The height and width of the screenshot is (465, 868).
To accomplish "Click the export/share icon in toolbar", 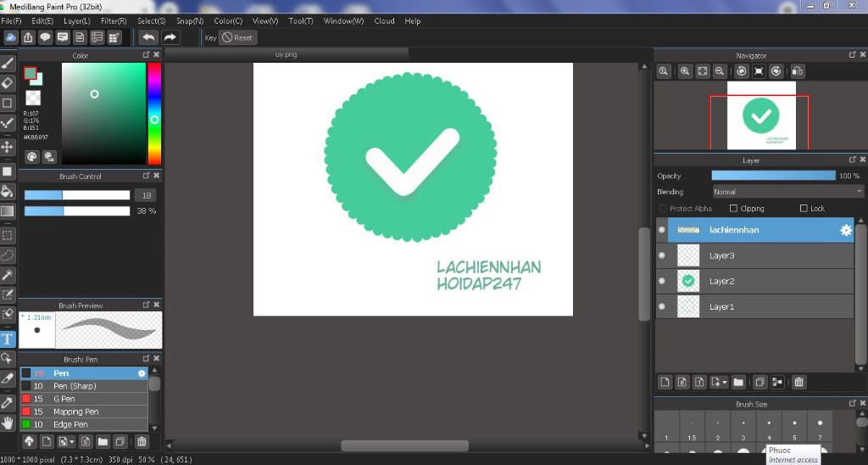I will pos(28,37).
